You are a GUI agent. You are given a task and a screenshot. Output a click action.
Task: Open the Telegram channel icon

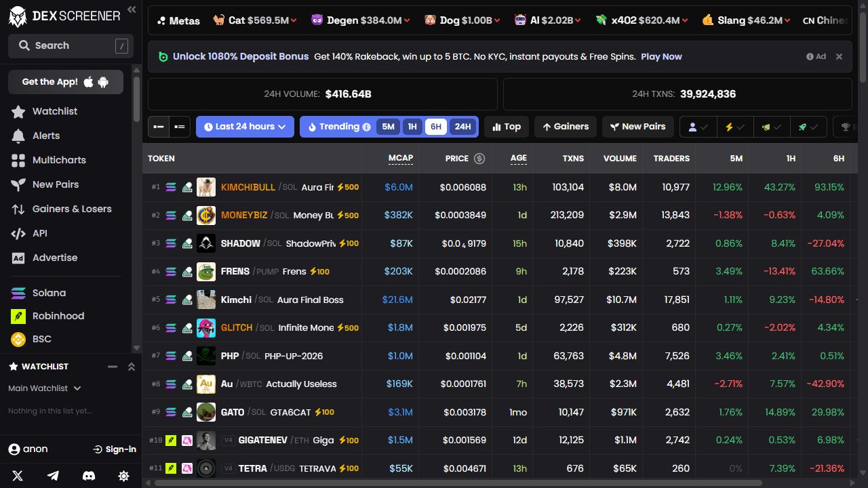[x=53, y=476]
